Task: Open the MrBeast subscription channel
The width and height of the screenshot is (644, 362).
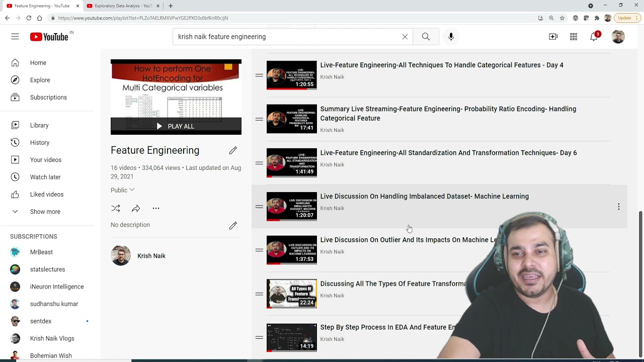Action: pos(41,252)
